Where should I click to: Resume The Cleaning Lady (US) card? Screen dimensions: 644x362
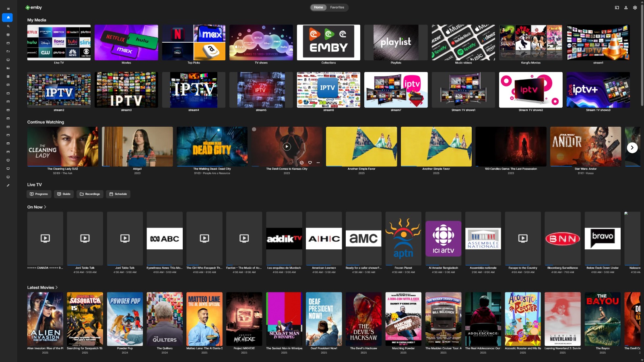[x=63, y=146]
